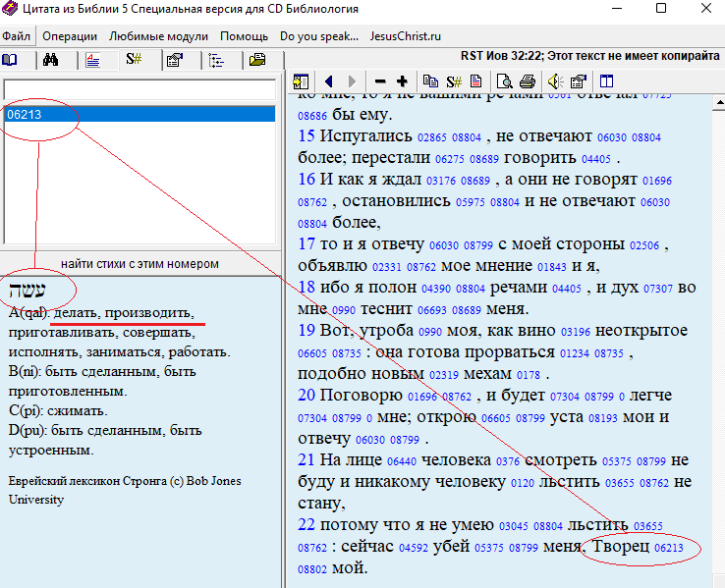Click the back navigation arrow

click(x=328, y=81)
